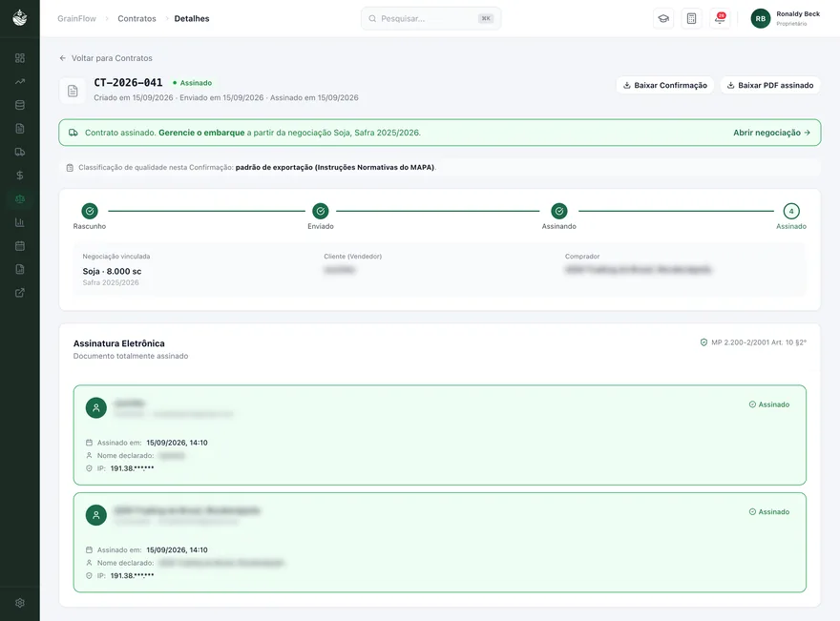Go to GrainFlow breadcrumb

tap(76, 19)
